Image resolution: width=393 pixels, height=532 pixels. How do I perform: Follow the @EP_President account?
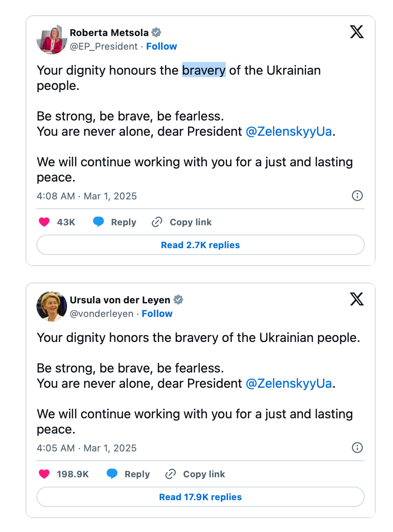coord(162,46)
